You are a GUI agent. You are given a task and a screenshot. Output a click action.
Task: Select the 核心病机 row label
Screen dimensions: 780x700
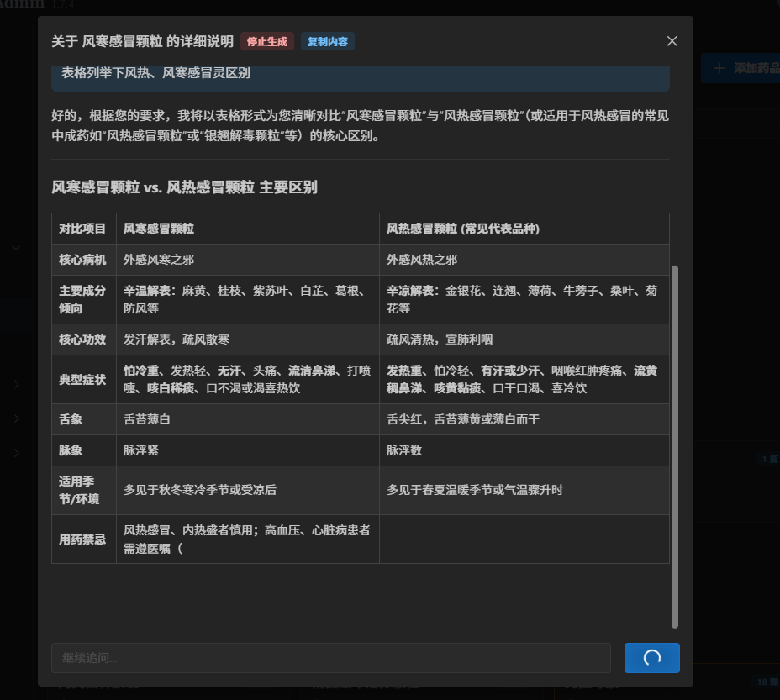tap(83, 260)
